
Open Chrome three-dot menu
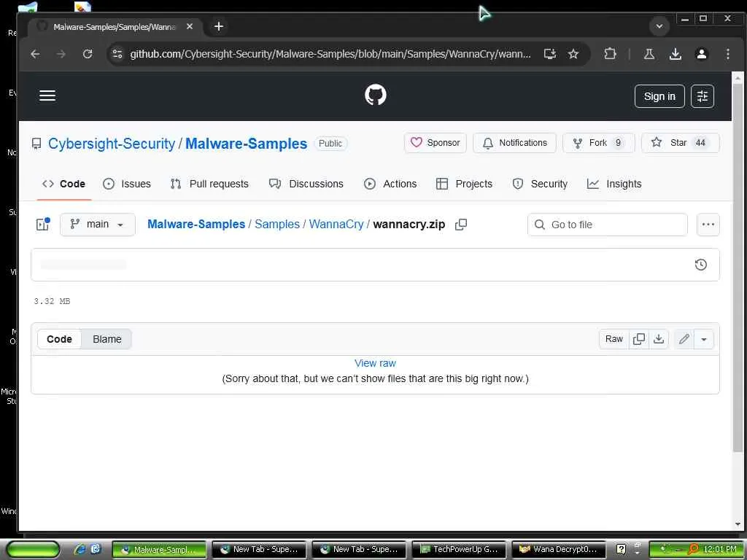[727, 54]
